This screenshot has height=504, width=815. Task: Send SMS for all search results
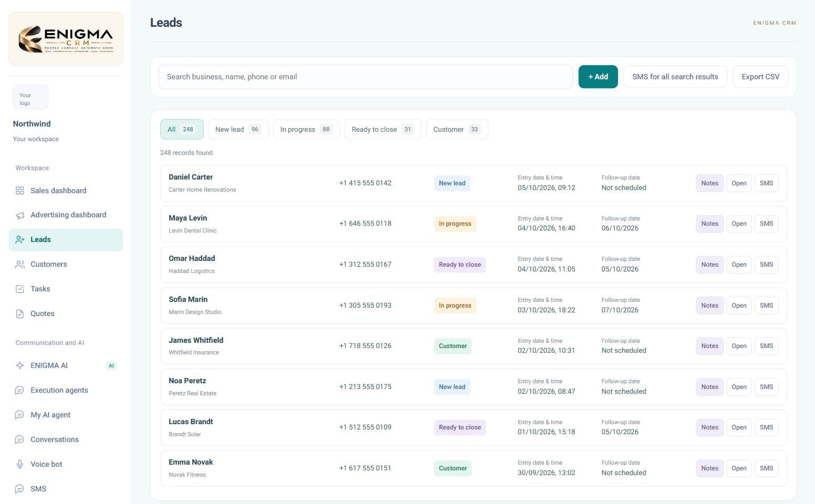(x=675, y=77)
